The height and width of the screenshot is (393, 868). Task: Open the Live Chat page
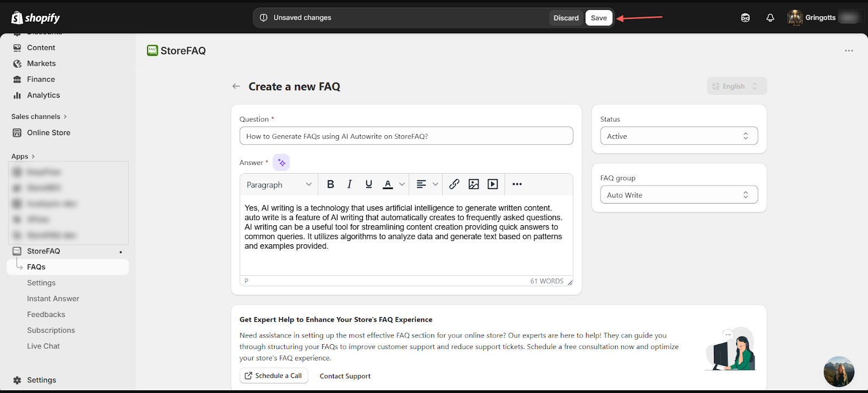(x=43, y=346)
